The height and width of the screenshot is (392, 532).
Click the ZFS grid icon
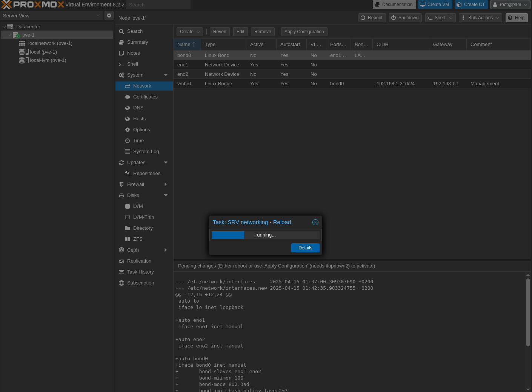(x=128, y=239)
